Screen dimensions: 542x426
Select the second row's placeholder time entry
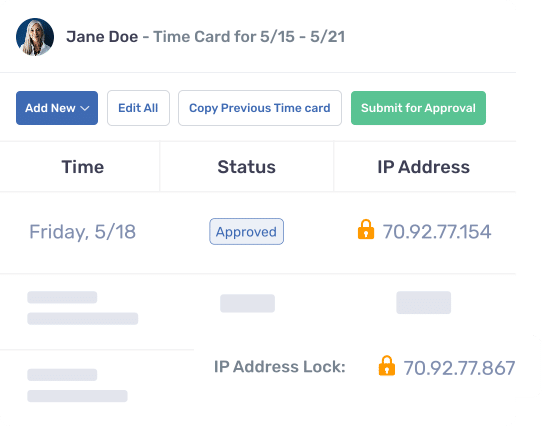(x=83, y=308)
